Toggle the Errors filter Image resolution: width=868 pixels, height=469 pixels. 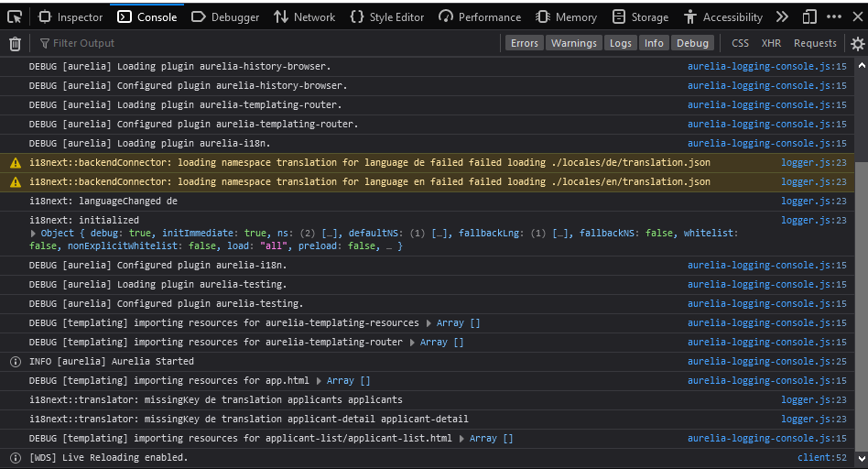[x=525, y=43]
